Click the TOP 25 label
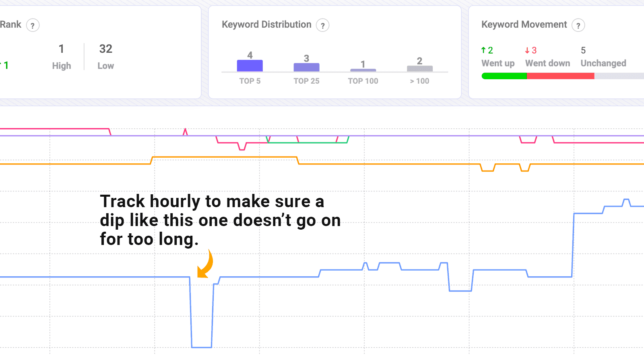644x362 pixels. coord(306,81)
